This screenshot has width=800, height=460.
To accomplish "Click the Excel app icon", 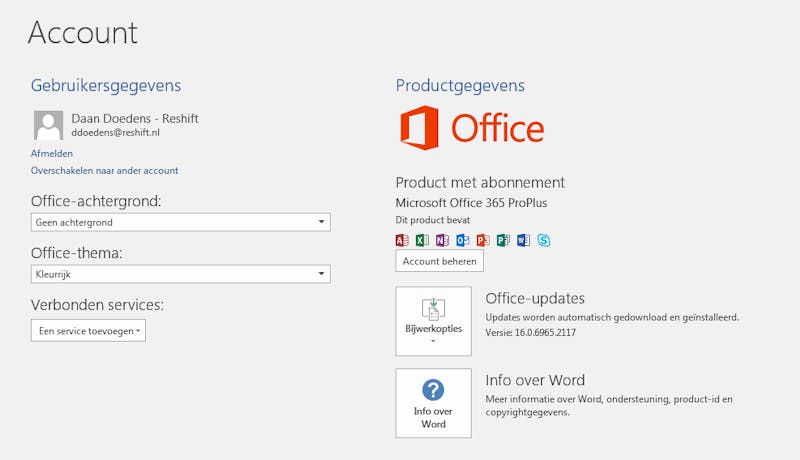I will (422, 240).
